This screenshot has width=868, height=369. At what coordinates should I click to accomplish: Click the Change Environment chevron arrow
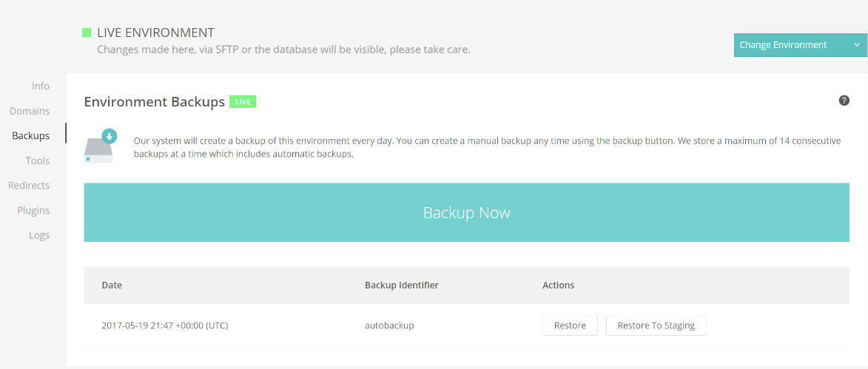(x=857, y=45)
